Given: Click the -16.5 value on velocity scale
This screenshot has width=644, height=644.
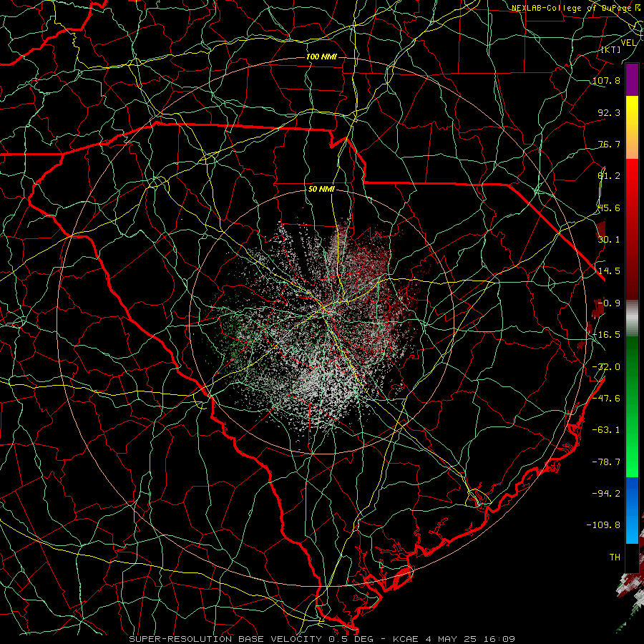Looking at the screenshot, I should click(x=606, y=335).
